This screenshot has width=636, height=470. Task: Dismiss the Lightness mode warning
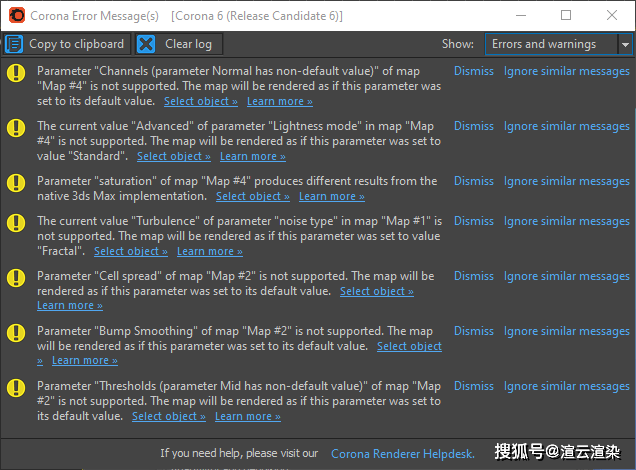[x=473, y=126]
